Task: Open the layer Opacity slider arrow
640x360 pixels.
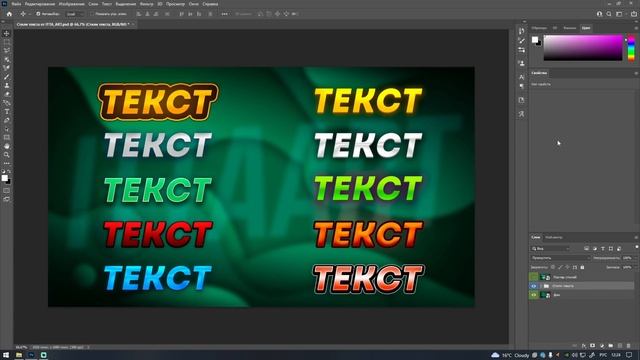Action: click(x=635, y=258)
